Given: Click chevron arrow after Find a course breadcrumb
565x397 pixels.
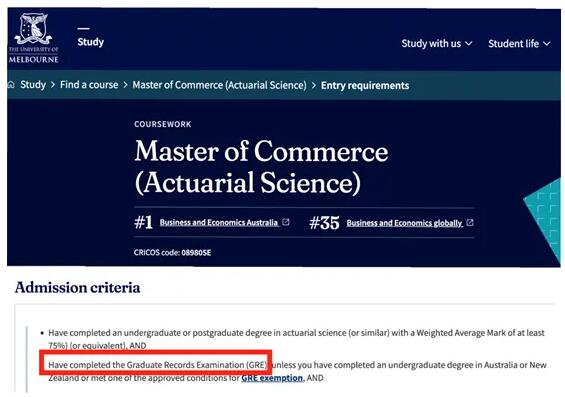Looking at the screenshot, I should tap(125, 85).
